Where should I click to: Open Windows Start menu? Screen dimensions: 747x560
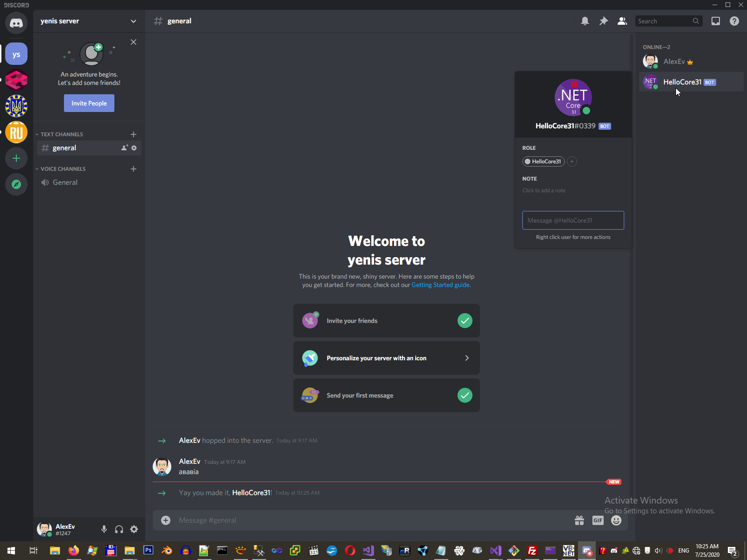point(11,551)
